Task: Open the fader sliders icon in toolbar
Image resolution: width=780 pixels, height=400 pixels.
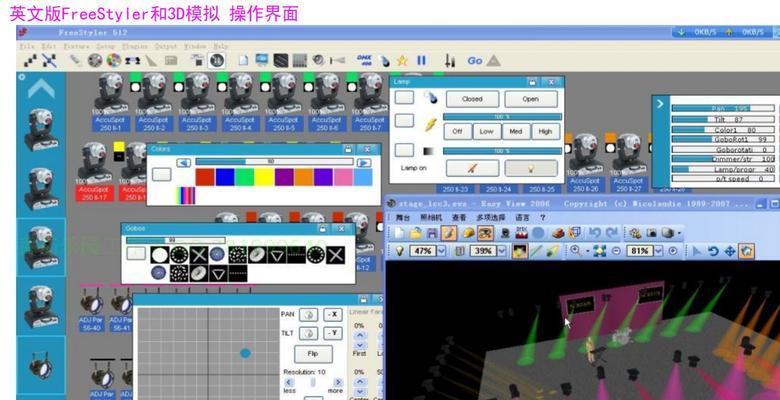Action: tap(450, 61)
